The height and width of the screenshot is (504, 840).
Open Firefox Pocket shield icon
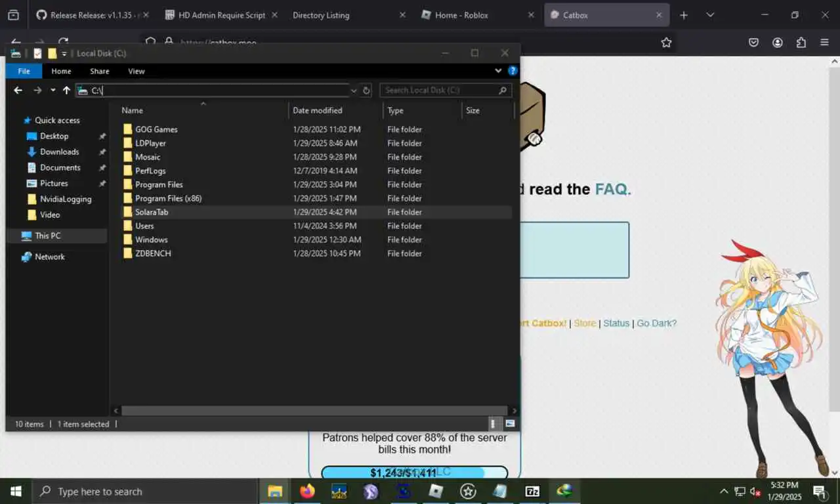(x=754, y=43)
